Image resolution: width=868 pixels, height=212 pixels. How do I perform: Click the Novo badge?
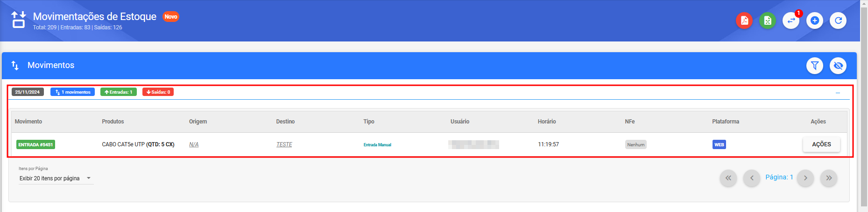click(171, 17)
